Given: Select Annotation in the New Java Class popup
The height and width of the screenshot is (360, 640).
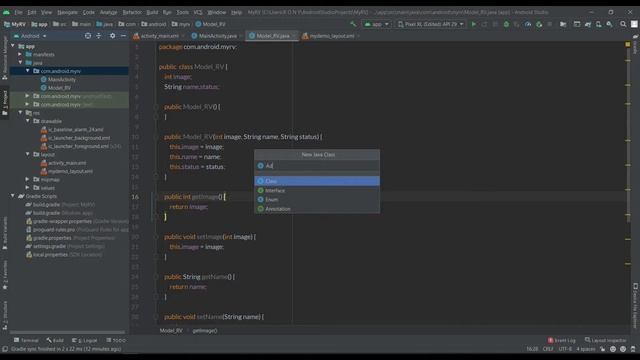Looking at the screenshot, I should [317, 209].
